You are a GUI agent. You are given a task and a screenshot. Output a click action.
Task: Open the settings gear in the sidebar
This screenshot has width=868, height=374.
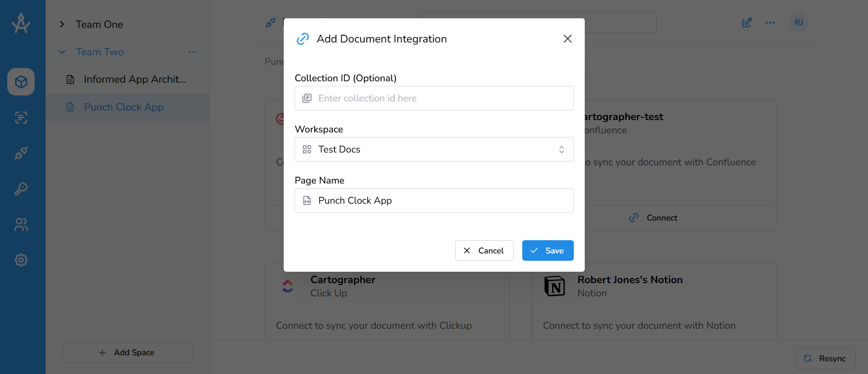[21, 260]
